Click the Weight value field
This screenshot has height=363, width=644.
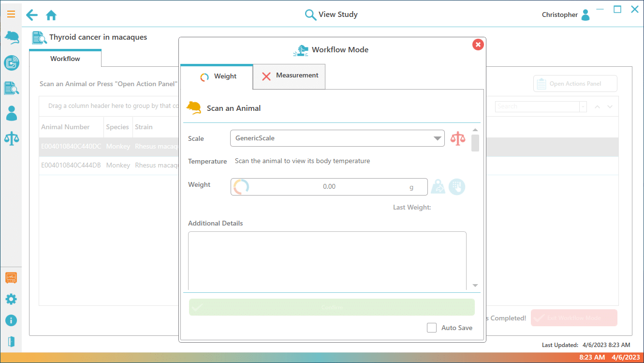[x=329, y=187]
